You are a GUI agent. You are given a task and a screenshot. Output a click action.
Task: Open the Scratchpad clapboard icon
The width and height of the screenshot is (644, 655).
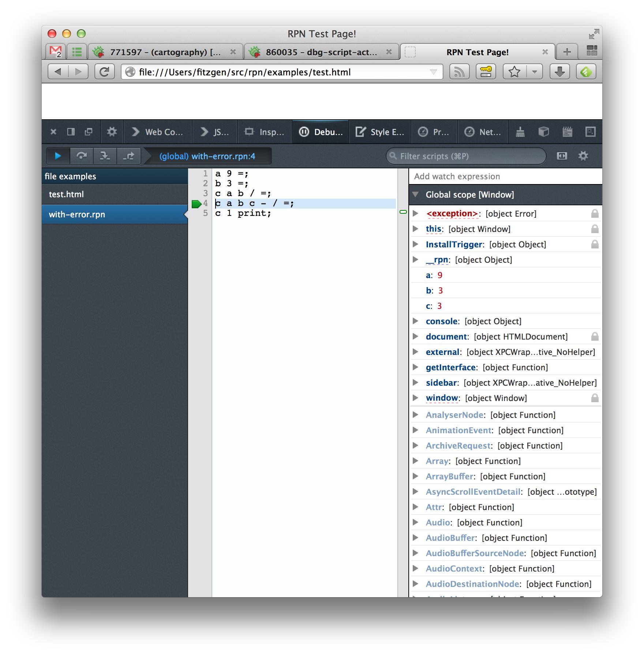567,132
